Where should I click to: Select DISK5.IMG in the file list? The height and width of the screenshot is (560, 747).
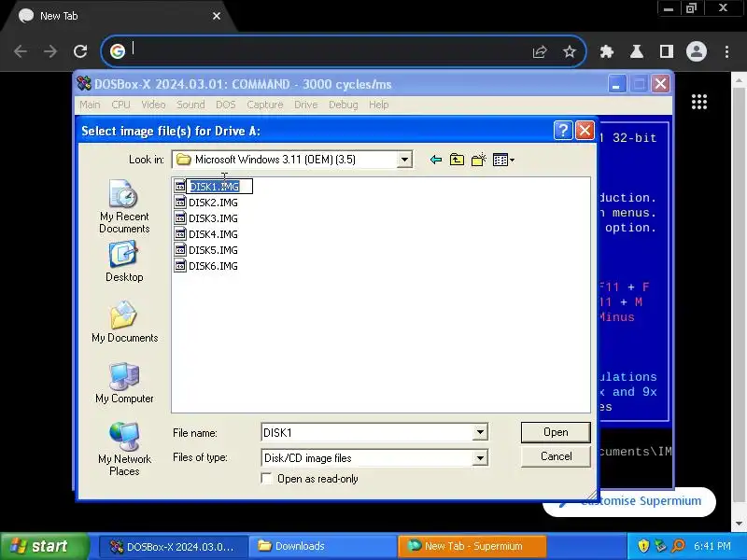206,250
